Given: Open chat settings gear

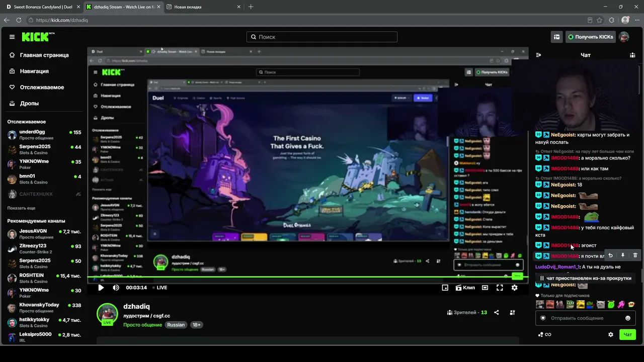Looking at the screenshot, I should click(x=611, y=334).
